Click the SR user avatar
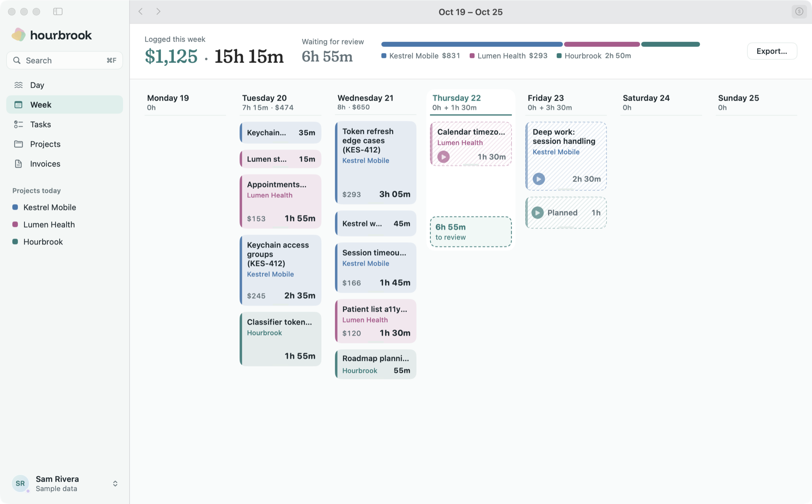 (20, 483)
